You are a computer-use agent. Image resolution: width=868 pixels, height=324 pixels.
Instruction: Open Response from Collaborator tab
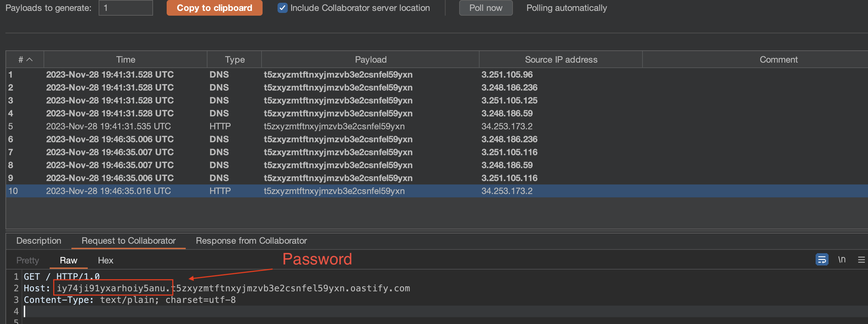251,241
